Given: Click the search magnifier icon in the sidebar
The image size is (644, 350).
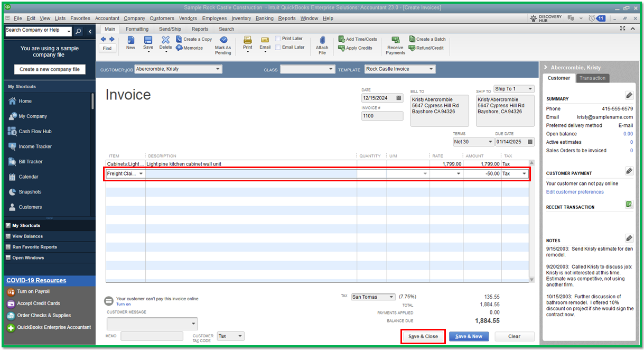Looking at the screenshot, I should [x=79, y=32].
